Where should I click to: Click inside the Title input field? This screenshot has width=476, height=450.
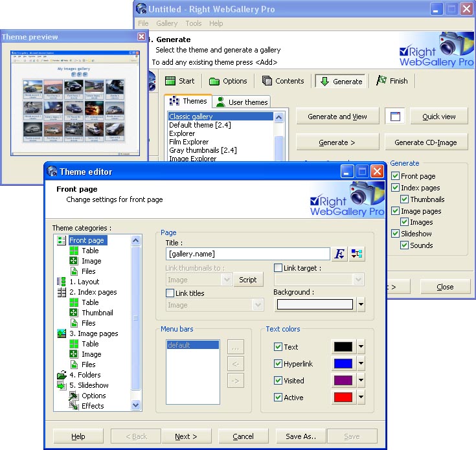coord(247,254)
